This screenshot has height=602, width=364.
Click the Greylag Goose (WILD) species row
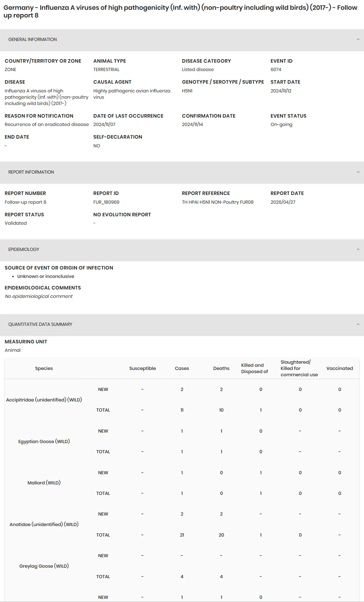coord(44,566)
